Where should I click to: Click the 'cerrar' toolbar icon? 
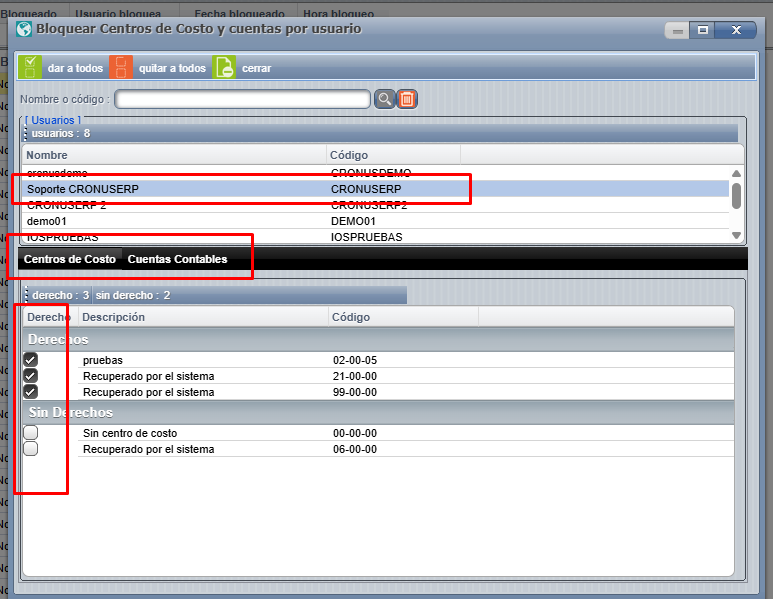pos(225,68)
